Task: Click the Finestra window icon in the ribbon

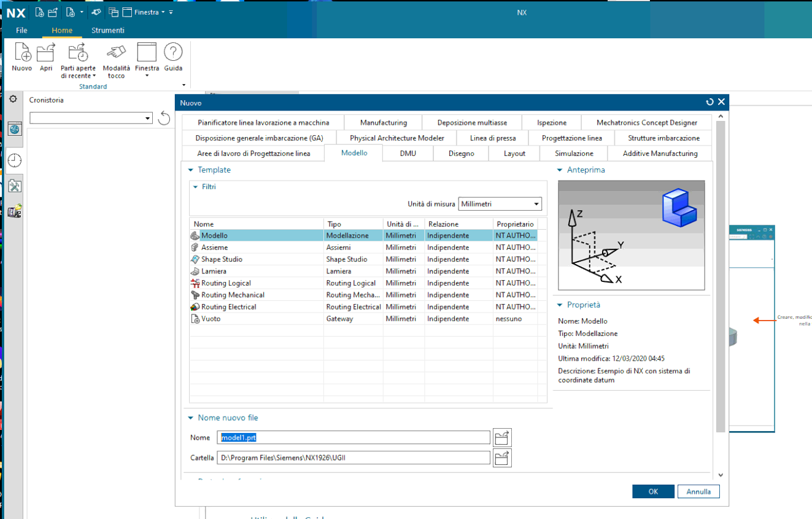Action: click(147, 53)
